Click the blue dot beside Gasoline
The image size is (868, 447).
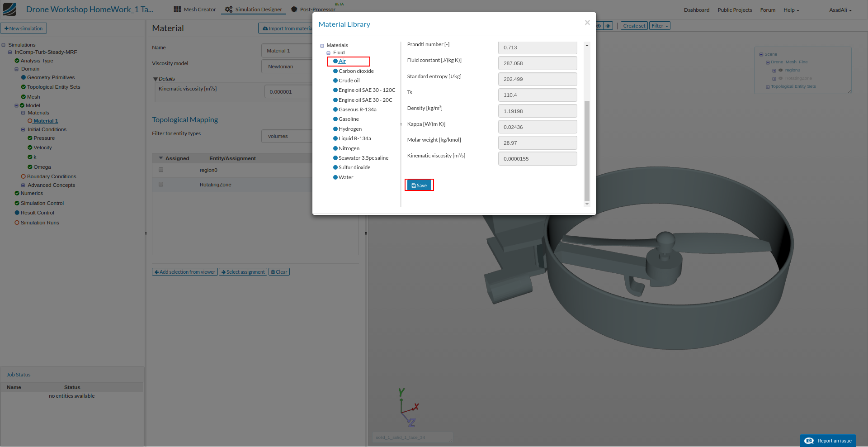tap(335, 119)
